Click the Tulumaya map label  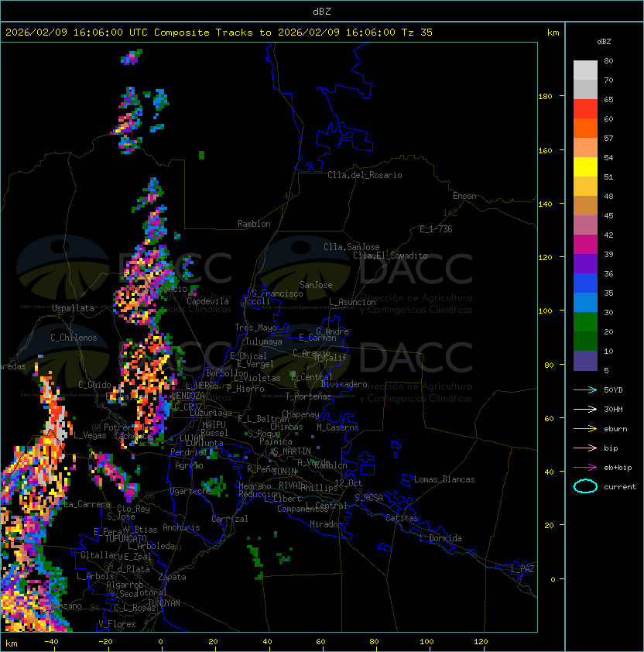(x=264, y=341)
